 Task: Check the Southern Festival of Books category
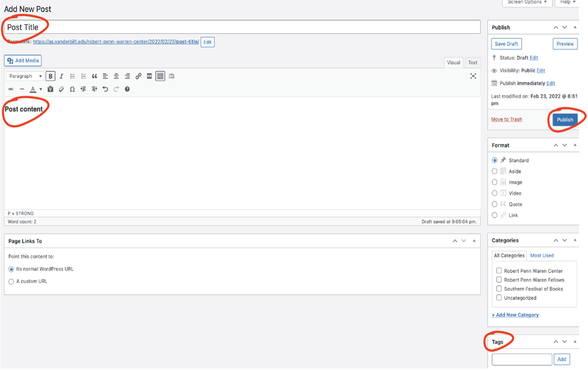pos(499,289)
